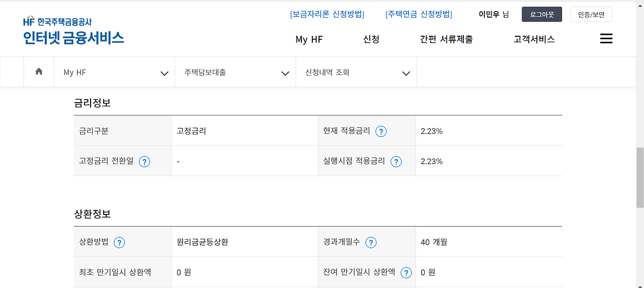Click the HF 인터넷 금융서비스 logo

tap(73, 31)
